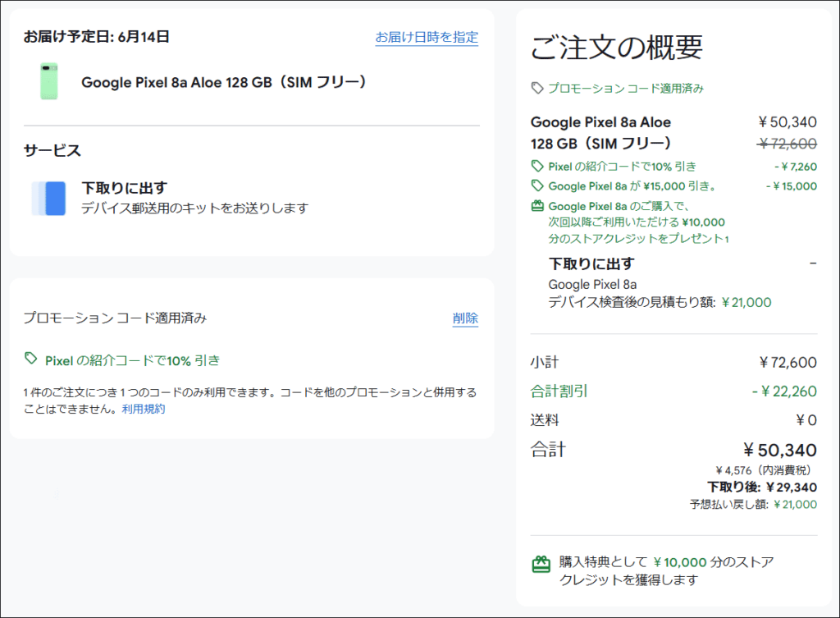
Task: Click gift icon beside 購入特典として at summary bottom
Action: [541, 564]
